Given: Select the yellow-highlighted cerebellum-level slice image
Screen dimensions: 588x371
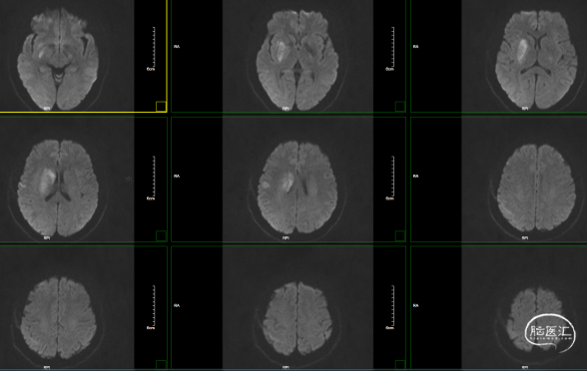Looking at the screenshot, I should 58,58.
